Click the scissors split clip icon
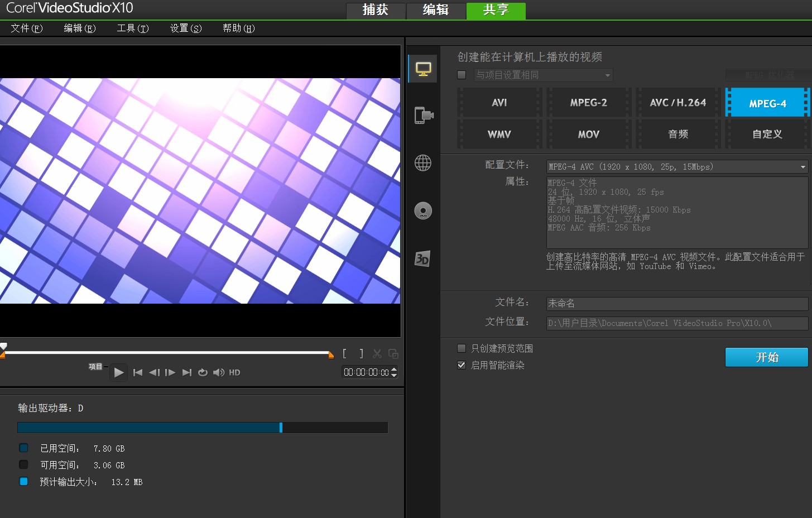The image size is (812, 518). [x=377, y=353]
